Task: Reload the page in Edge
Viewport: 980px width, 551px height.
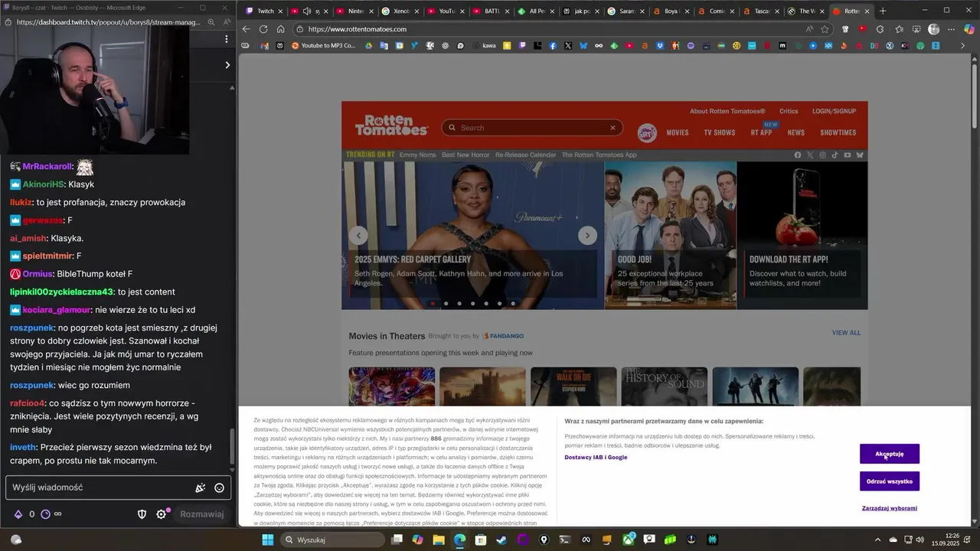Action: (263, 29)
